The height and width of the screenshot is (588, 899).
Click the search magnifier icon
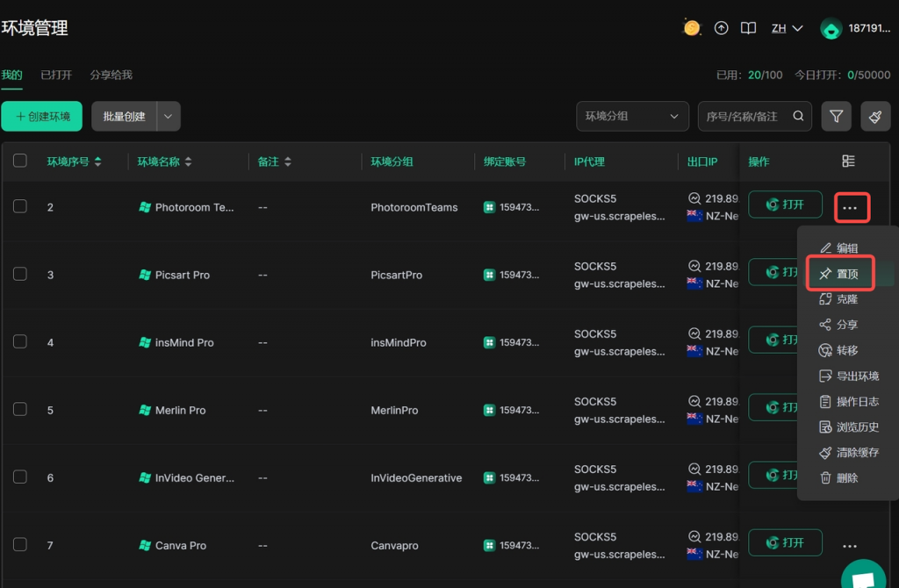pyautogui.click(x=798, y=116)
